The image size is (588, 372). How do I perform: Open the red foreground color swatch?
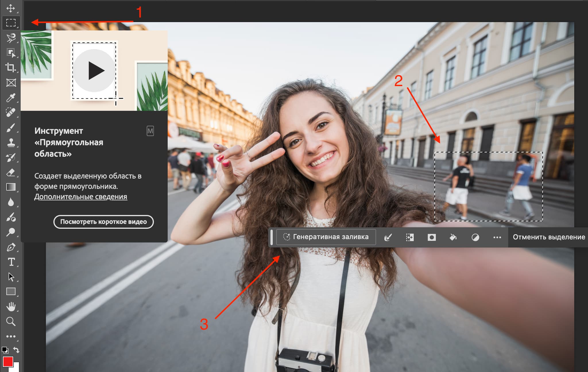pyautogui.click(x=8, y=362)
